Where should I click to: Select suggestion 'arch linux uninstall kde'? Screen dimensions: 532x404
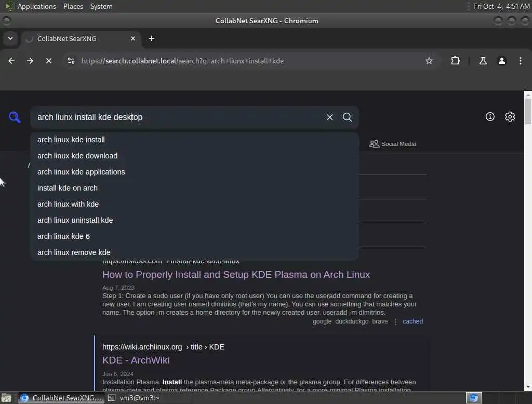194,220
